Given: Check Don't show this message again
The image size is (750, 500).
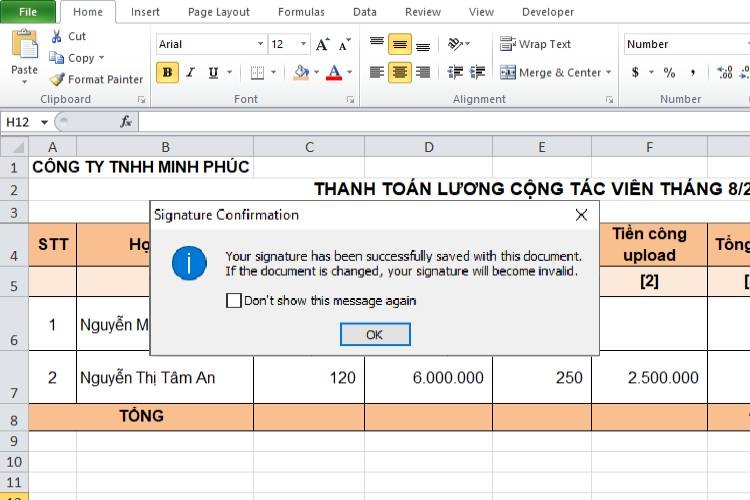Looking at the screenshot, I should point(233,300).
